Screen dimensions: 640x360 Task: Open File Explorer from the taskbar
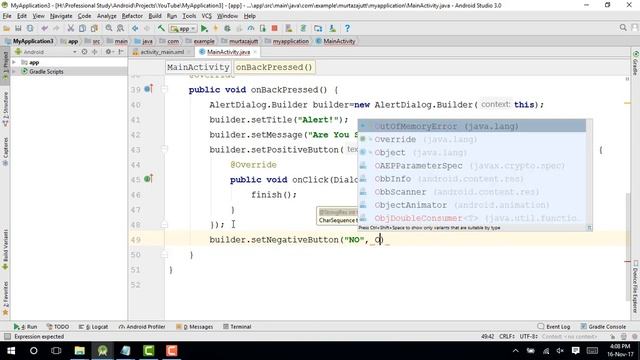coord(79,351)
